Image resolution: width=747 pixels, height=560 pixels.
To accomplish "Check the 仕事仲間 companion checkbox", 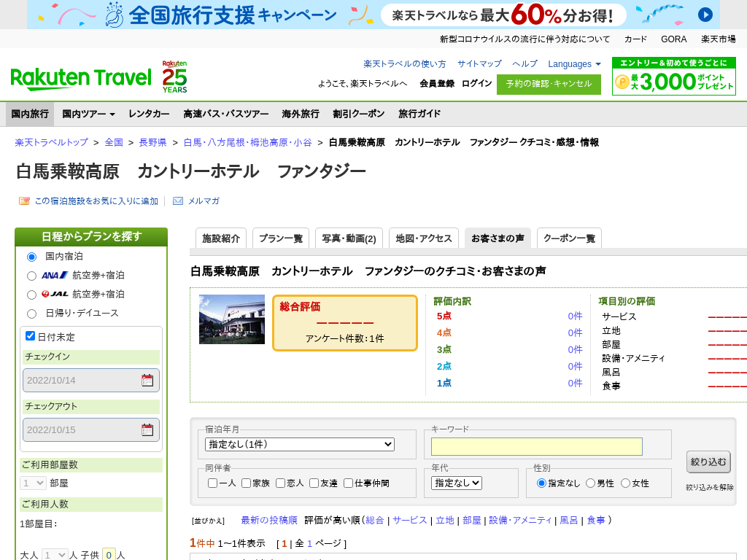I will click(348, 483).
